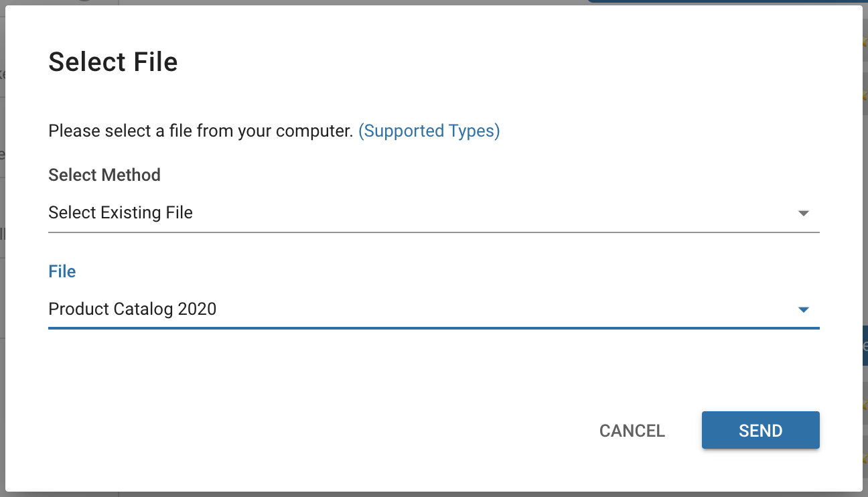Click the "Select Existing File" value text
This screenshot has width=868, height=497.
121,213
